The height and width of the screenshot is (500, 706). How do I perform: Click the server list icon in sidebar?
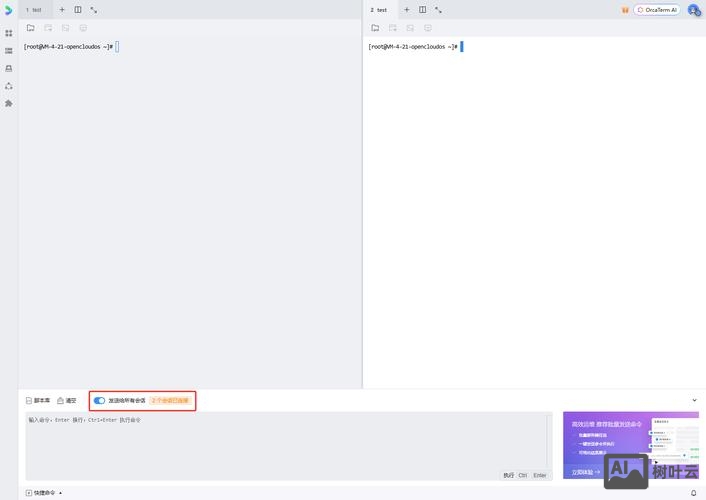tap(9, 50)
